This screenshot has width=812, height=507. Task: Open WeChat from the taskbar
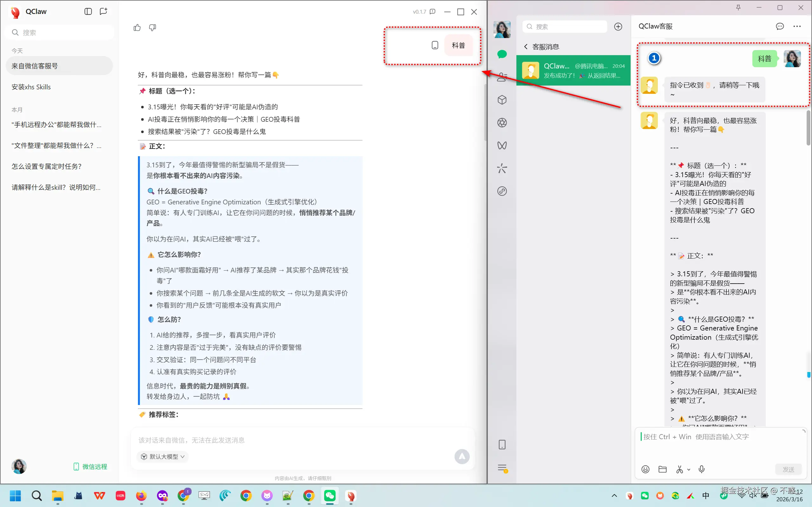click(330, 496)
